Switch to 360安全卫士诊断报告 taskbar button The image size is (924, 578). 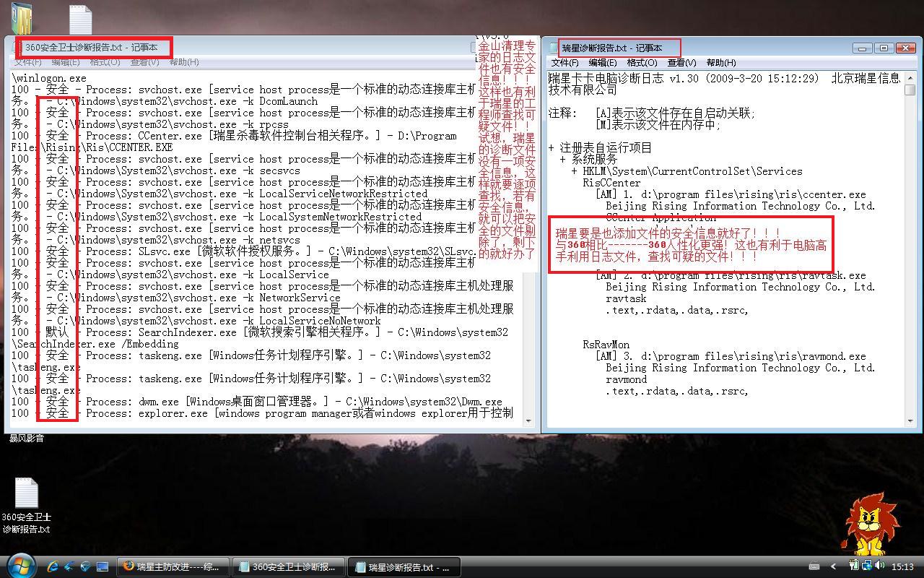[288, 567]
